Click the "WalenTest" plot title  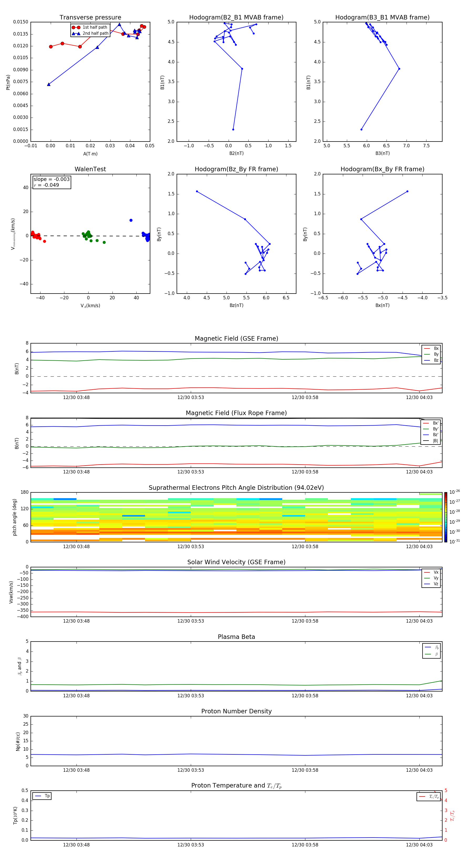tap(90, 169)
